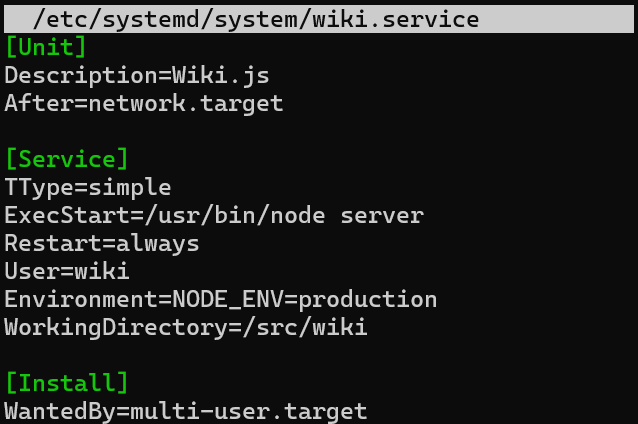Click the WantedBy=multi-user.target line

186,411
